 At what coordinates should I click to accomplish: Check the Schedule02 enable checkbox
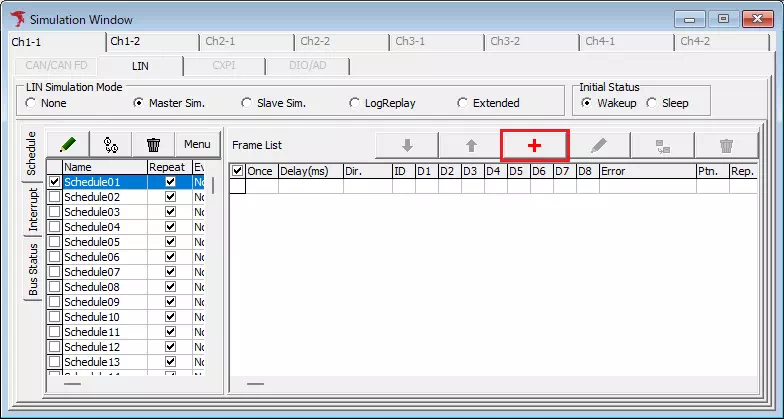[x=54, y=197]
